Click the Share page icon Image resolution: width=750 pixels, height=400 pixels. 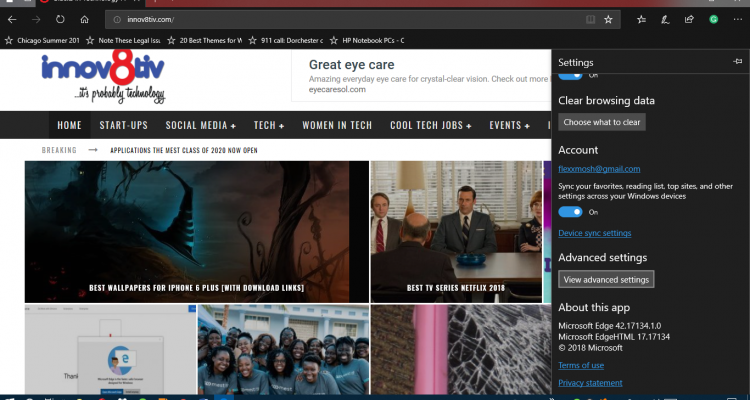(689, 20)
